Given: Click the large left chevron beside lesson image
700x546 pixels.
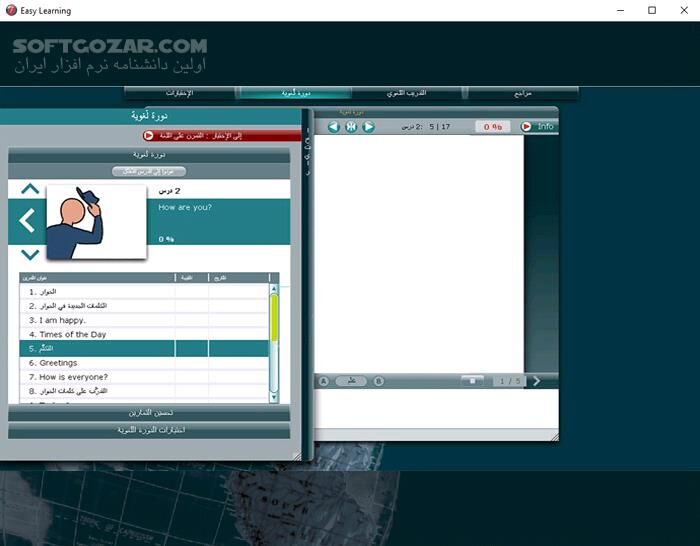Looking at the screenshot, I should click(28, 221).
